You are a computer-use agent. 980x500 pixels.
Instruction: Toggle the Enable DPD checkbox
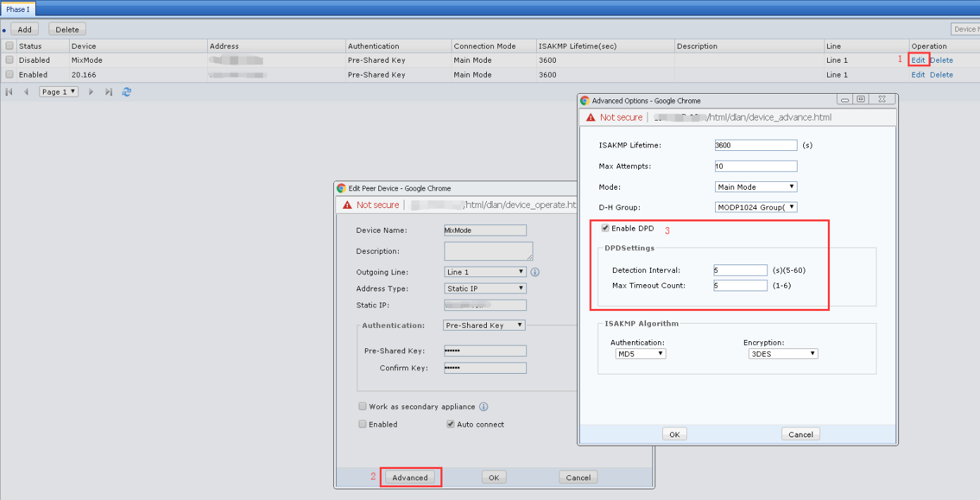(x=605, y=228)
